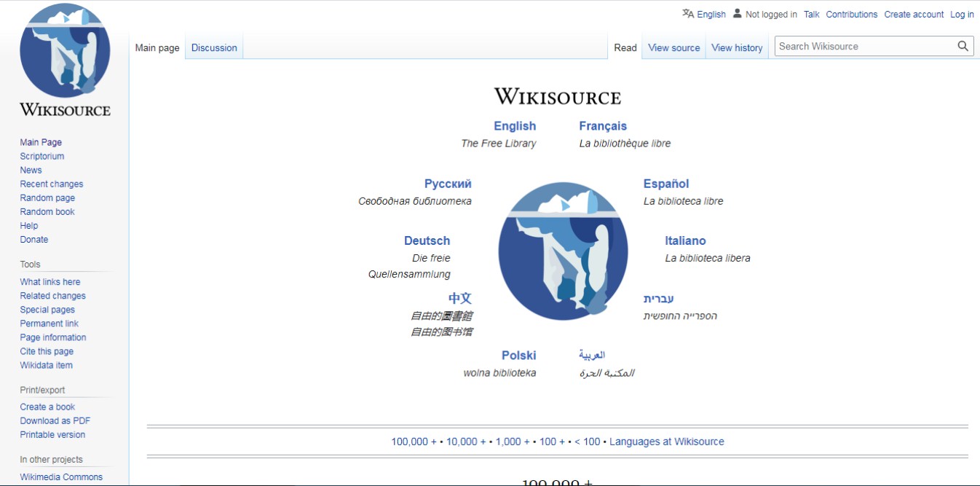980x486 pixels.
Task: Open Scriptorium in the sidebar
Action: coord(42,157)
